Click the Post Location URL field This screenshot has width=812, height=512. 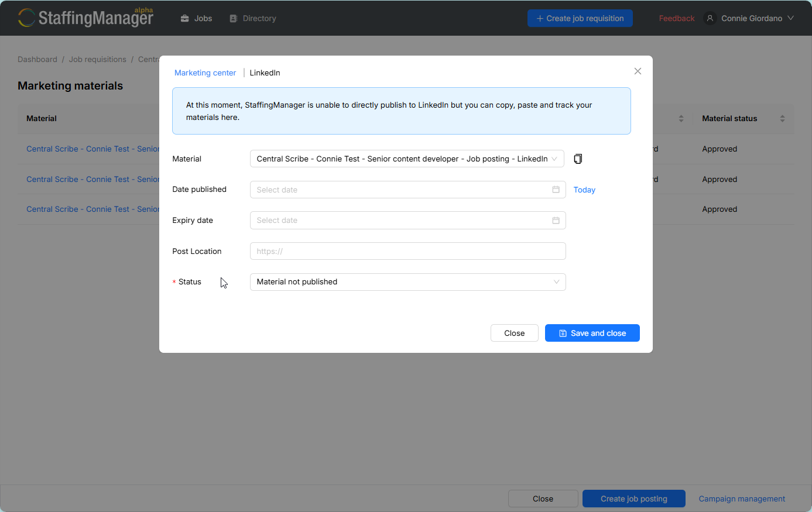click(407, 251)
